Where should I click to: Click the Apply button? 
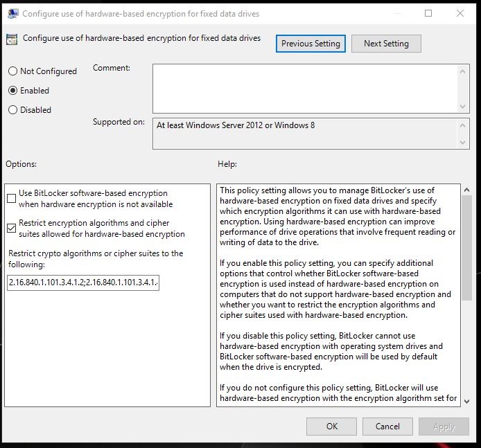[444, 427]
